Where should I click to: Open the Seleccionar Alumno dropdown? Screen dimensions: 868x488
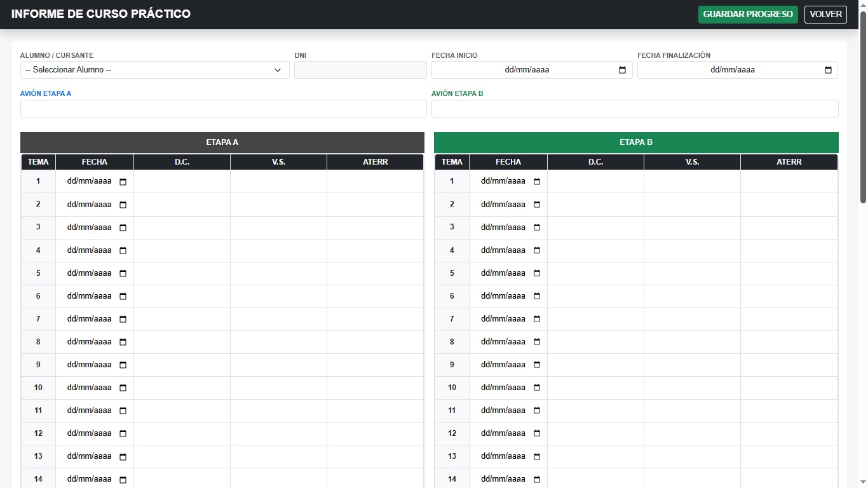click(154, 70)
